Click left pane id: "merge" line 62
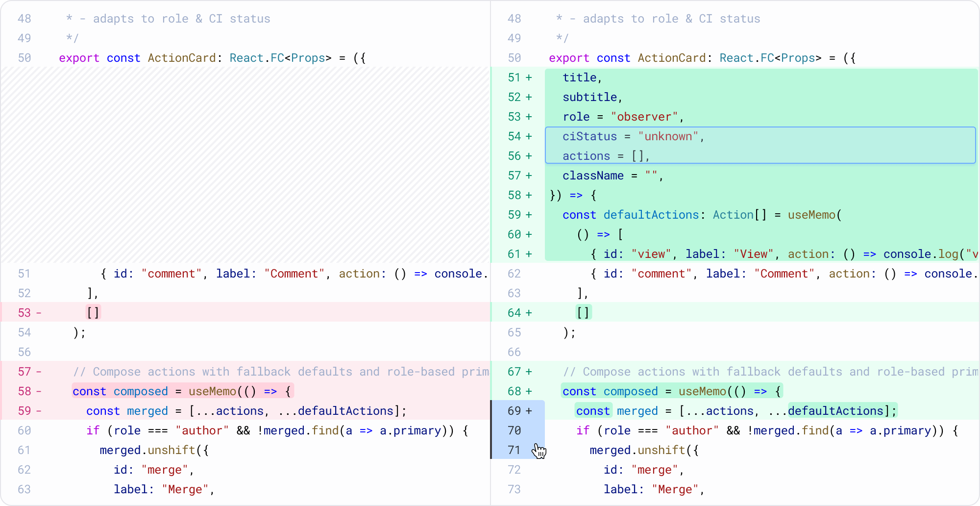The height and width of the screenshot is (506, 980). click(245, 470)
